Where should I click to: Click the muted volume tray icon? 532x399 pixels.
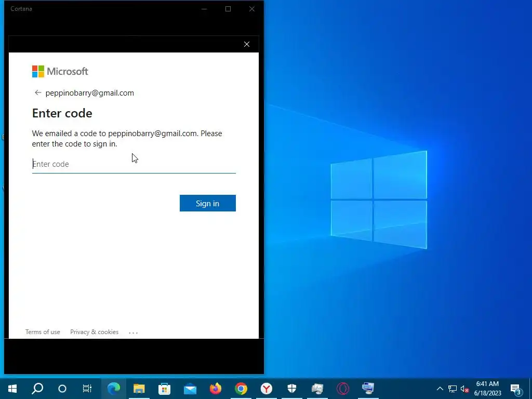(465, 389)
